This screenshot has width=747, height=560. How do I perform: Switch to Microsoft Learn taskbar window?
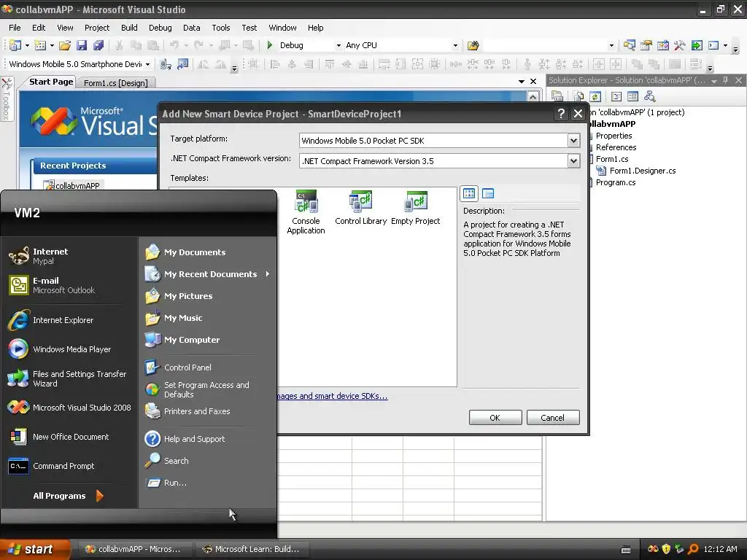tap(252, 549)
